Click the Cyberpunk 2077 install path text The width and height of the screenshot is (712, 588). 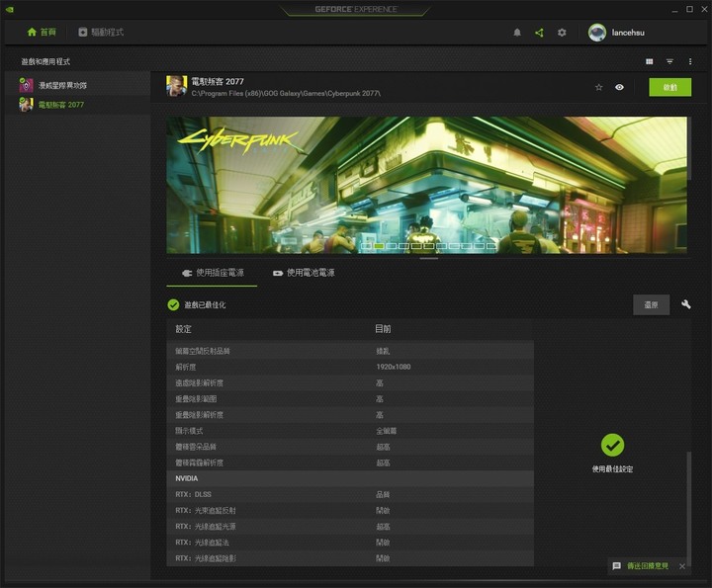click(x=286, y=94)
